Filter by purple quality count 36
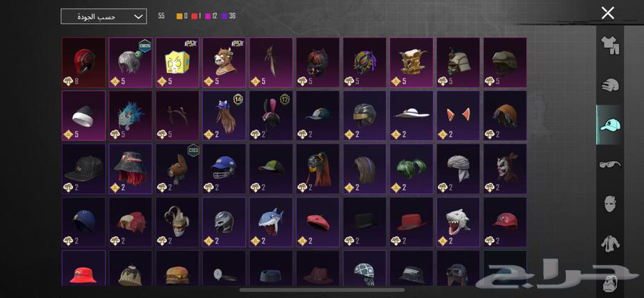Screen dimensions: 644x298 pyautogui.click(x=228, y=16)
